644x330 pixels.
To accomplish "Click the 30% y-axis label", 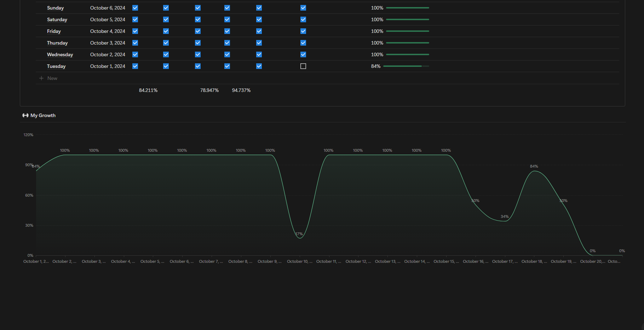I will point(29,225).
